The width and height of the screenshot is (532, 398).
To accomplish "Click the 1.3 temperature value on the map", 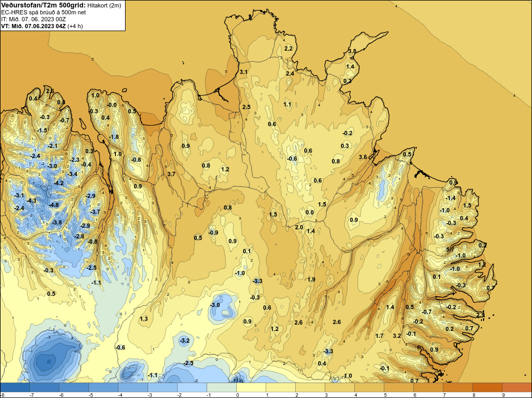I will coord(144,319).
